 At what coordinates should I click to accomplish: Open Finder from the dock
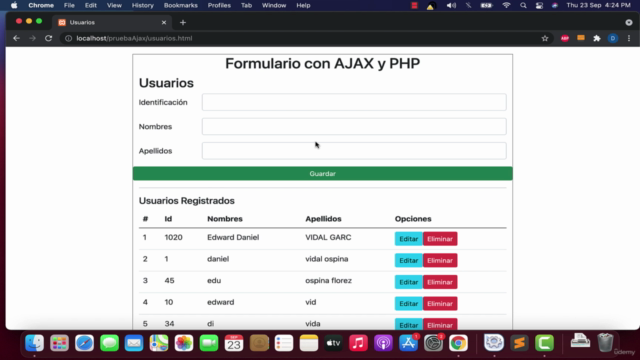click(x=34, y=343)
